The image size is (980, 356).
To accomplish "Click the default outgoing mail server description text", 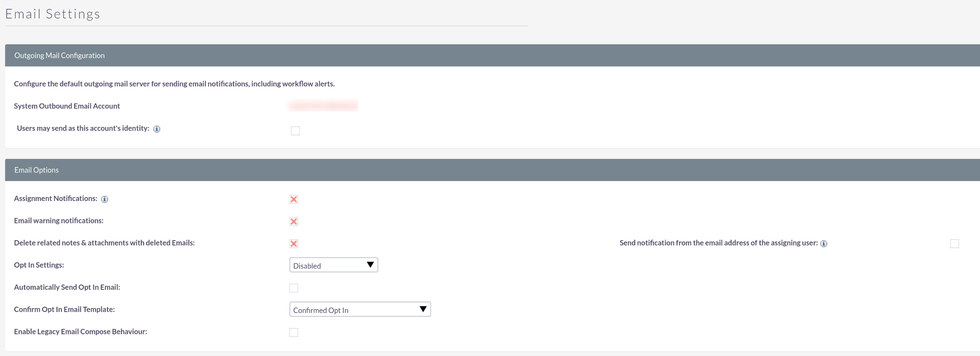I will click(x=174, y=84).
